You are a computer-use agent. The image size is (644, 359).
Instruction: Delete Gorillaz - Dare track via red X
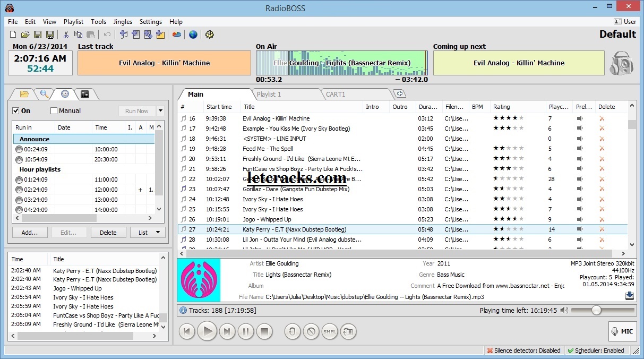[x=602, y=189]
